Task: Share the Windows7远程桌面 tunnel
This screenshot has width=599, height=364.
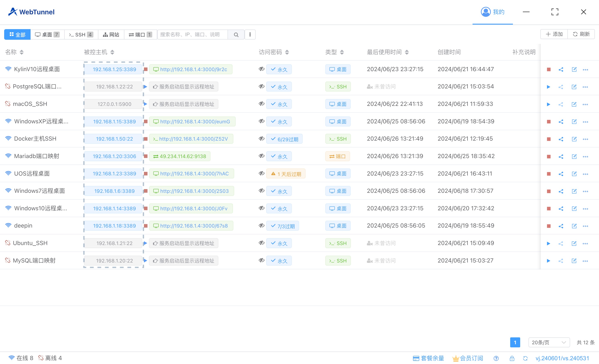Action: tap(561, 191)
